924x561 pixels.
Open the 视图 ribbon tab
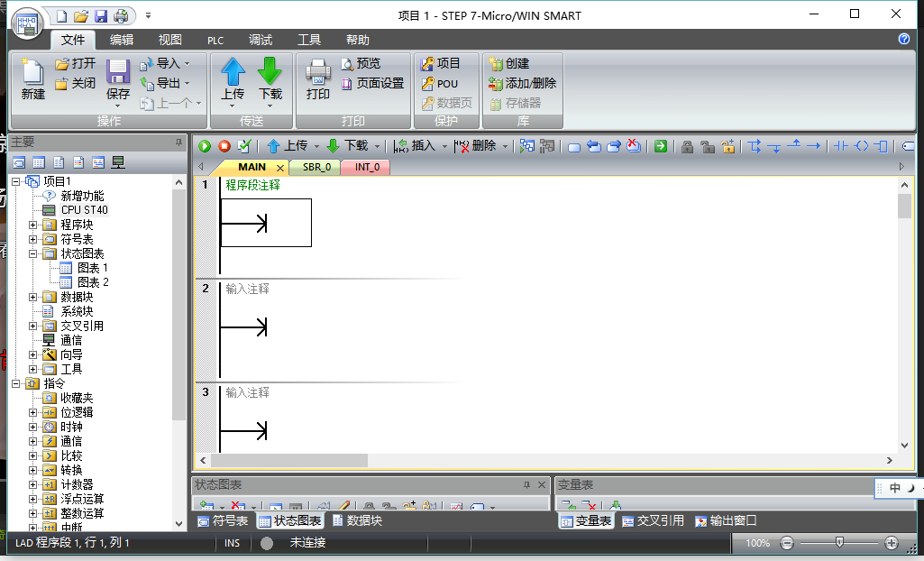[x=169, y=40]
